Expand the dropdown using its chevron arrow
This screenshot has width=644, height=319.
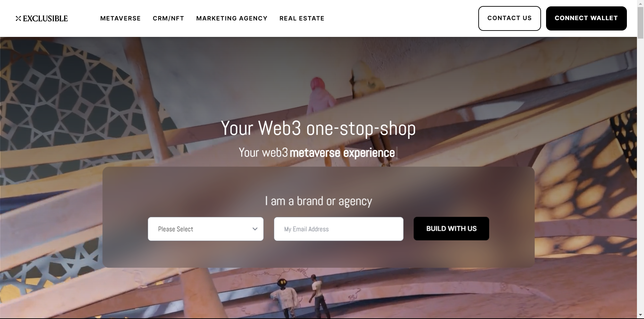255,229
